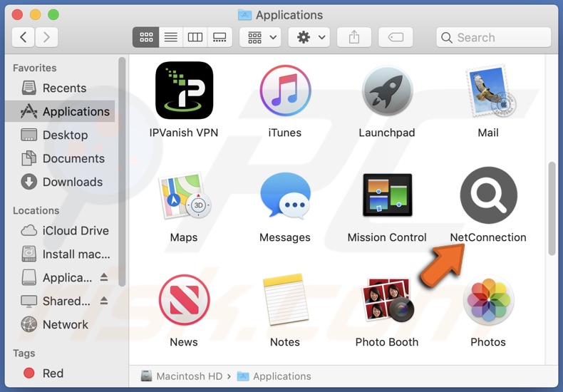563x392 pixels.
Task: Select the Maps app icon
Action: tap(184, 195)
